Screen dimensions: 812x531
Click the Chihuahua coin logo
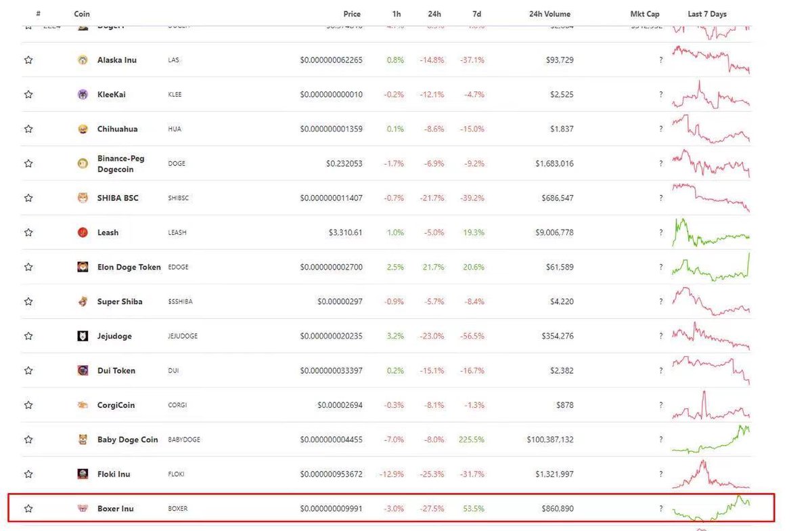point(83,129)
